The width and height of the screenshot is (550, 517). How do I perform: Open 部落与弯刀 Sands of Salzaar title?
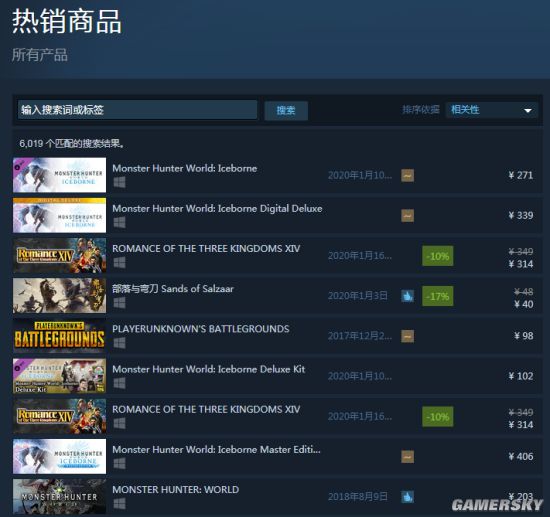tap(173, 289)
